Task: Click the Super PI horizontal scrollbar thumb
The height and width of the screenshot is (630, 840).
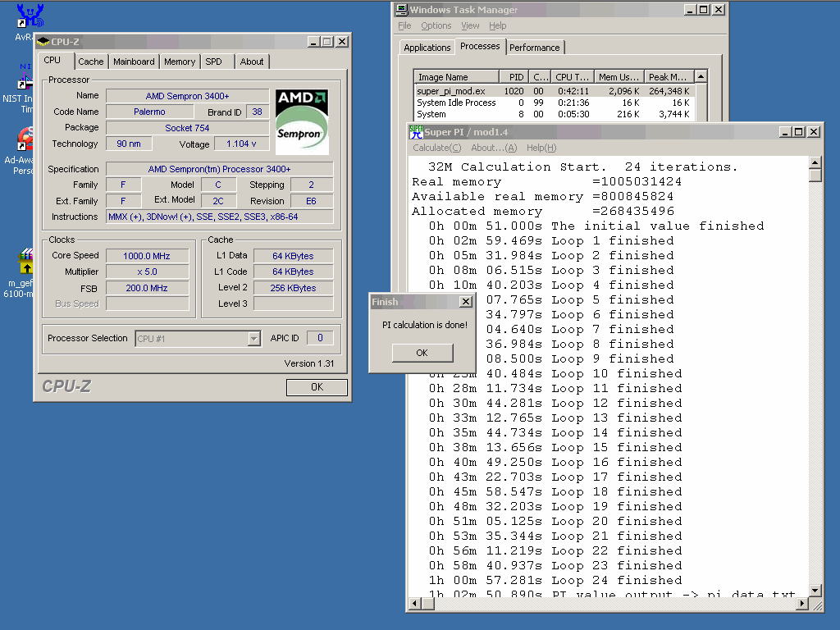Action: point(428,604)
